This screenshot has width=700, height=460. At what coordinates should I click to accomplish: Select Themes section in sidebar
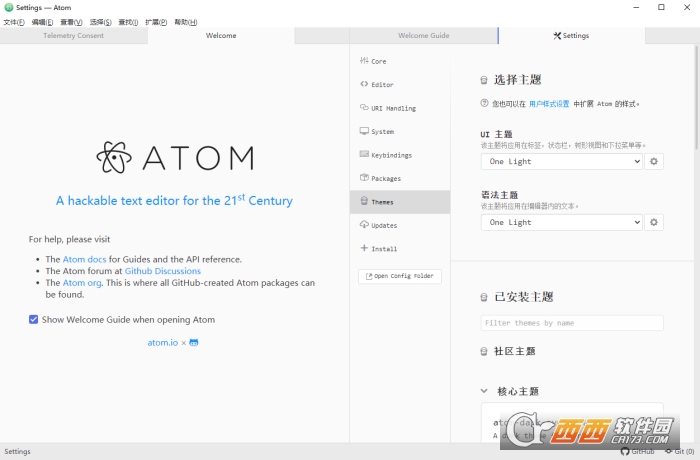tap(400, 202)
